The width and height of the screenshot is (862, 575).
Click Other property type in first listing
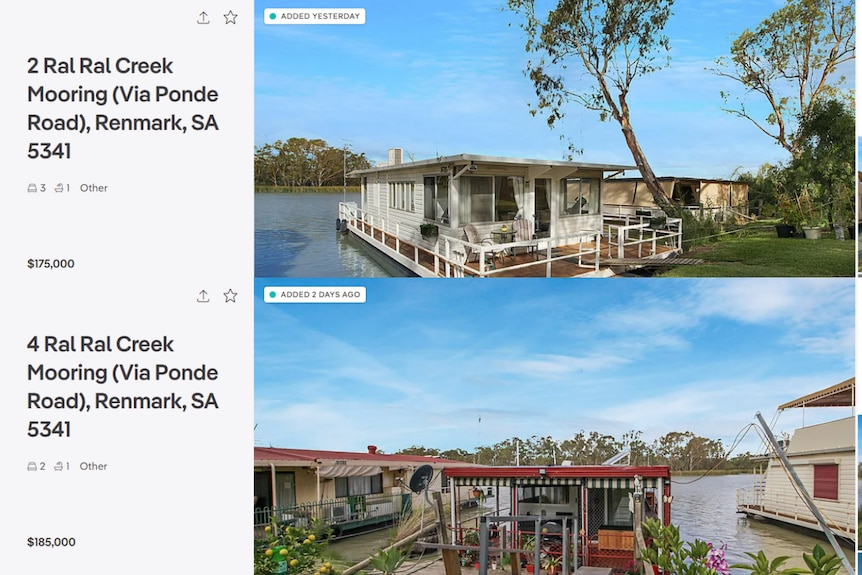click(x=94, y=188)
